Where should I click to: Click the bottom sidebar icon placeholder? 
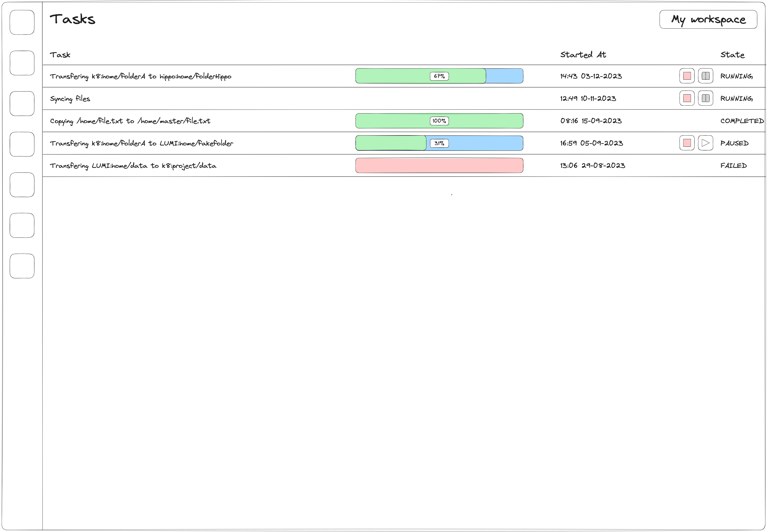coord(22,266)
